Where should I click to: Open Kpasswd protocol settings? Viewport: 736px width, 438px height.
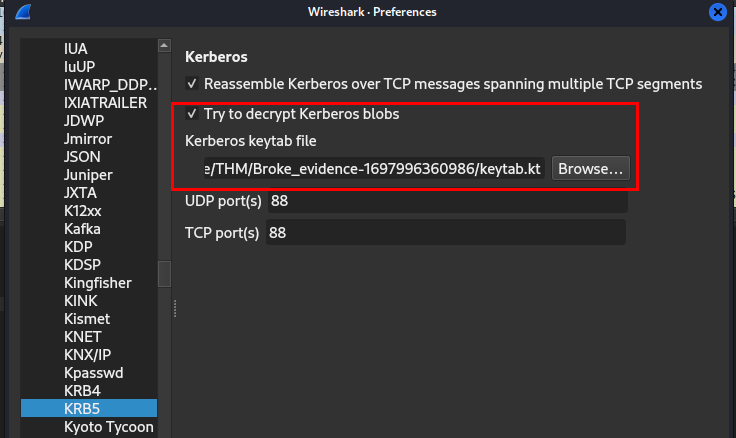92,373
